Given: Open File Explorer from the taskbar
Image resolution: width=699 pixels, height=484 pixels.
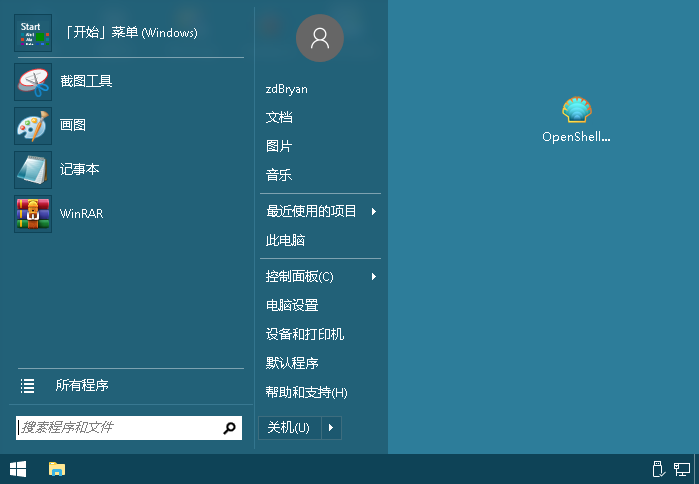Looking at the screenshot, I should click(x=57, y=469).
